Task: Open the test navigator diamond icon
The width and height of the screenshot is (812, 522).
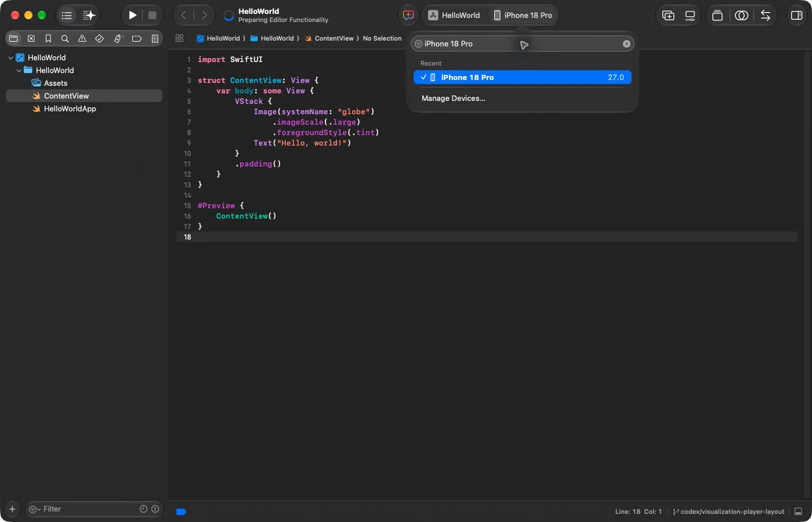Action: pos(100,39)
